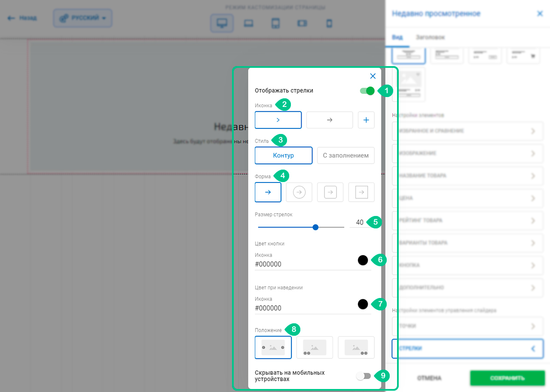Switch to Заголовок tab
This screenshot has width=550, height=392.
pyautogui.click(x=430, y=37)
